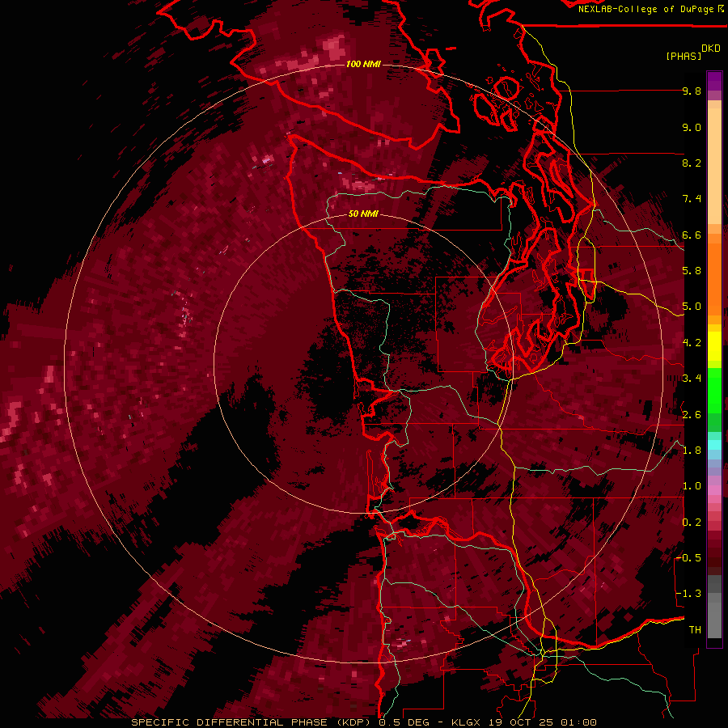Click the TH threshold label

tap(695, 630)
